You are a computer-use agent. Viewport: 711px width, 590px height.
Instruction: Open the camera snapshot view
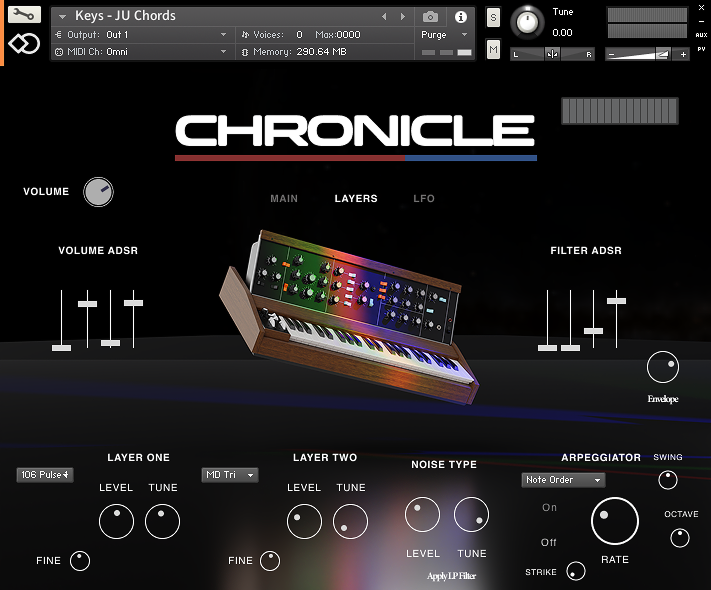tap(431, 17)
